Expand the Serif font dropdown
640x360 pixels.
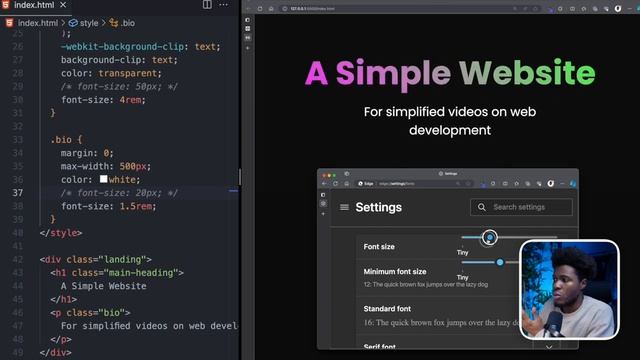pyautogui.click(x=549, y=347)
